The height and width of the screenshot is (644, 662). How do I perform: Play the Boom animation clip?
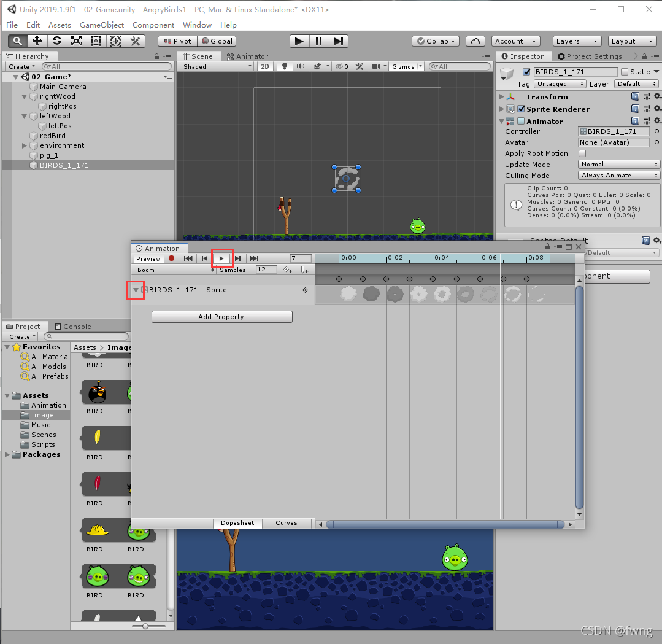click(221, 258)
